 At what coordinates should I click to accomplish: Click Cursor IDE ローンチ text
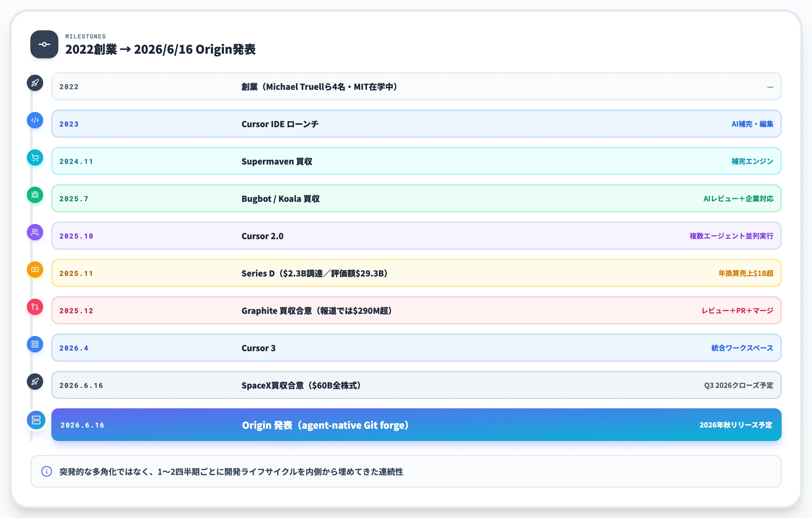tap(280, 124)
